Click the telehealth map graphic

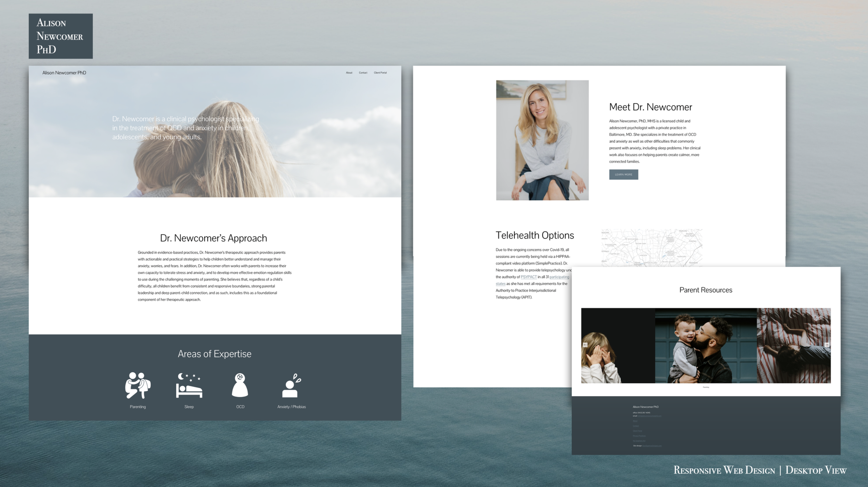coord(651,248)
